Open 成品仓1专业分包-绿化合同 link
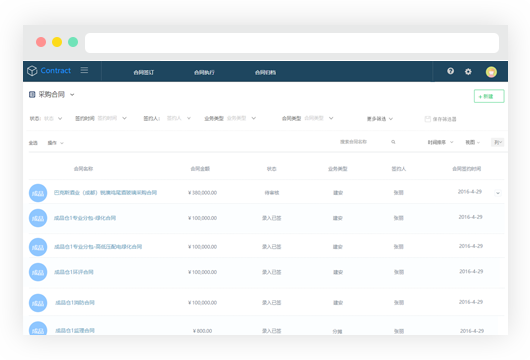 pyautogui.click(x=85, y=218)
